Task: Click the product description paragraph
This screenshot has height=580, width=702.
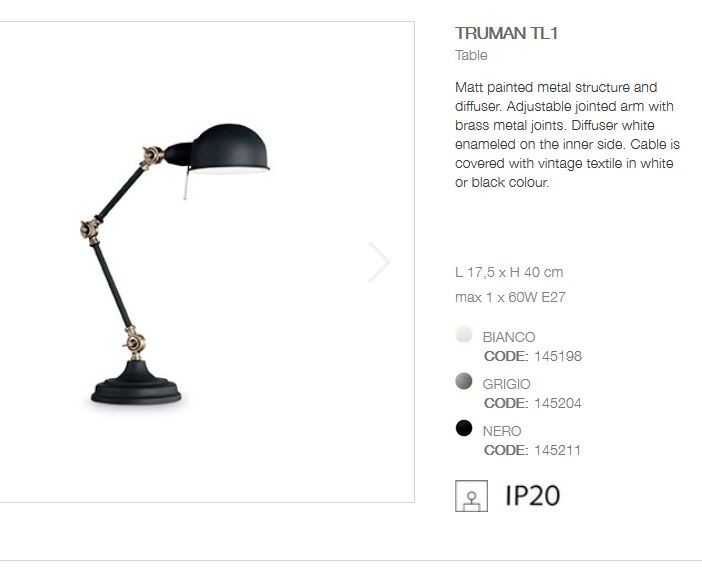Action: tap(567, 135)
